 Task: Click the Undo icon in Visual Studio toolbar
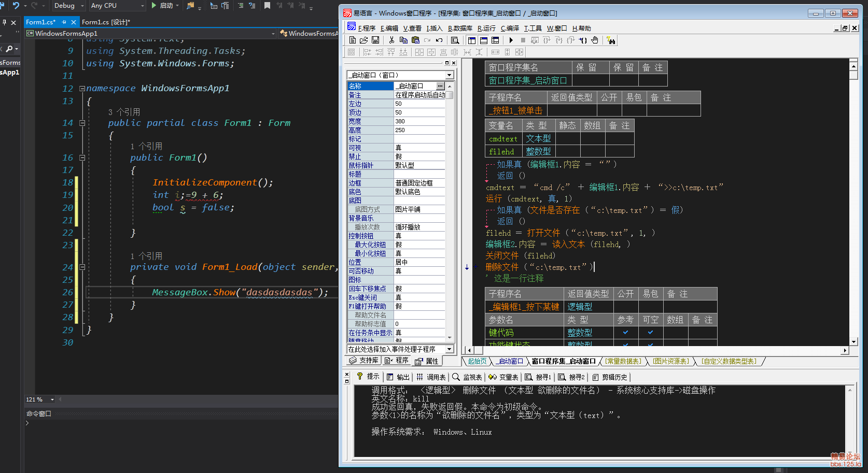16,5
